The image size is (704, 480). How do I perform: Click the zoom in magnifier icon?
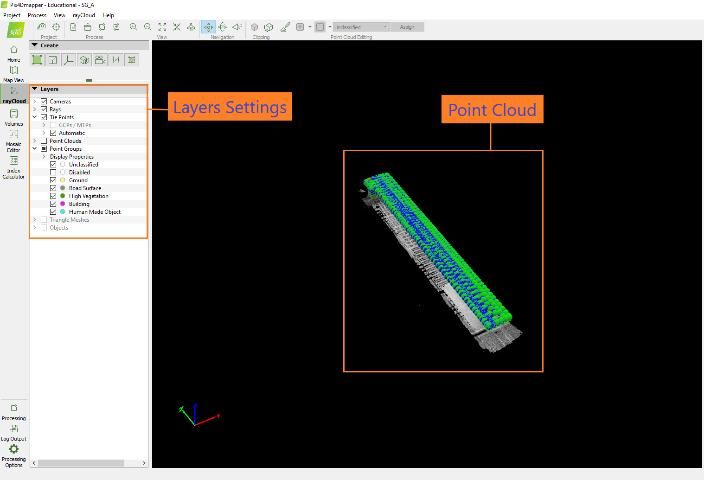click(x=133, y=27)
